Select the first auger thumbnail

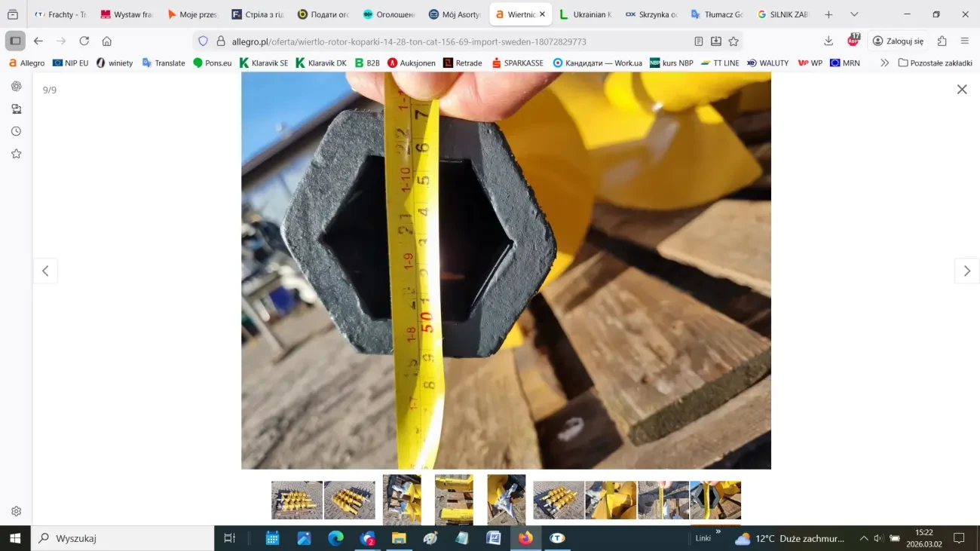tap(296, 500)
